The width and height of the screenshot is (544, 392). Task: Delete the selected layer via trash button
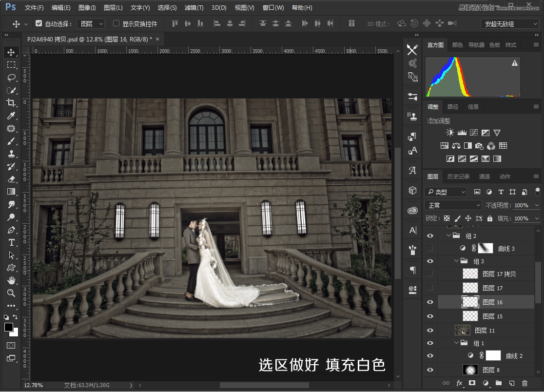[x=525, y=384]
